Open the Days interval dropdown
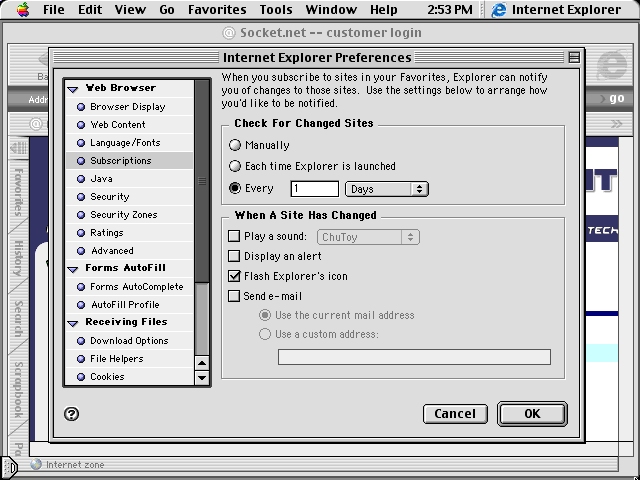 click(x=387, y=189)
